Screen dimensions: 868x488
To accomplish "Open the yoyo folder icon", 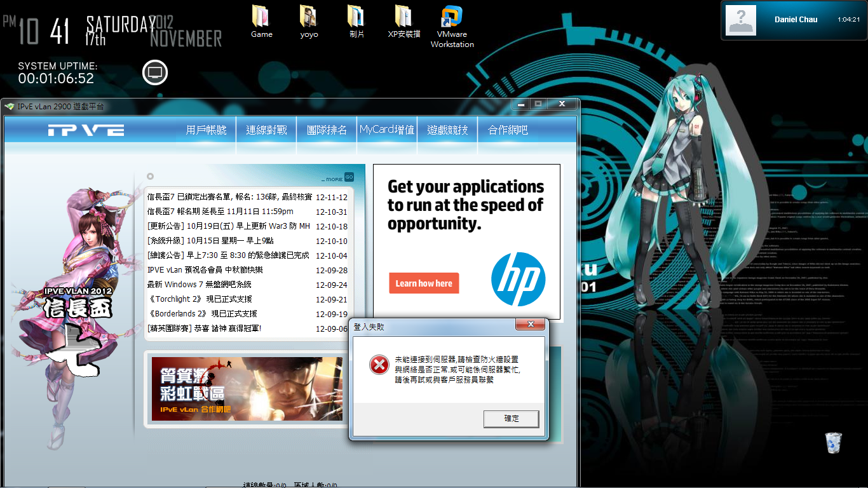I will point(309,22).
